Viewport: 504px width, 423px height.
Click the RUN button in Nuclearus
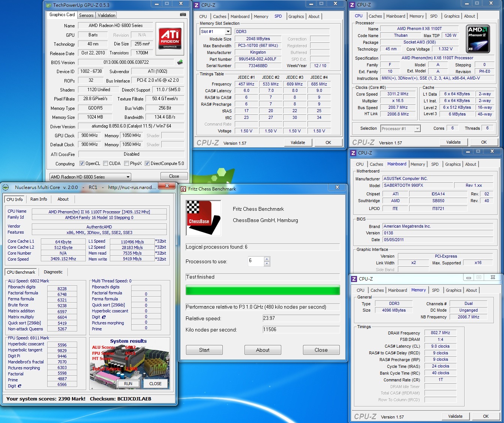pyautogui.click(x=128, y=384)
